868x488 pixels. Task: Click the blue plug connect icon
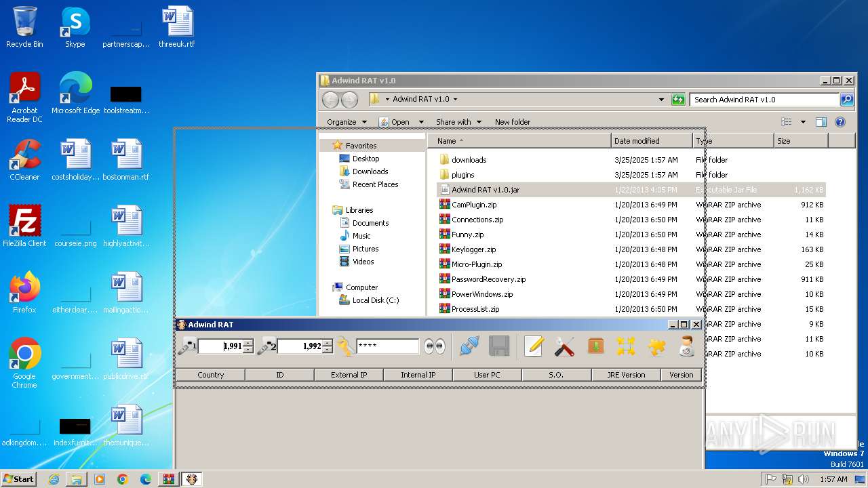(x=469, y=346)
